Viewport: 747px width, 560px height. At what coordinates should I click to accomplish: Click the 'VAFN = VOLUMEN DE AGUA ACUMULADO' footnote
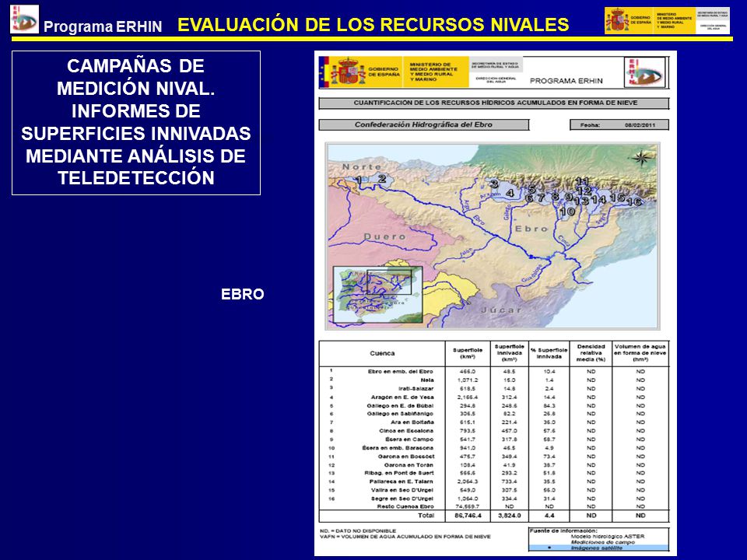[405, 537]
